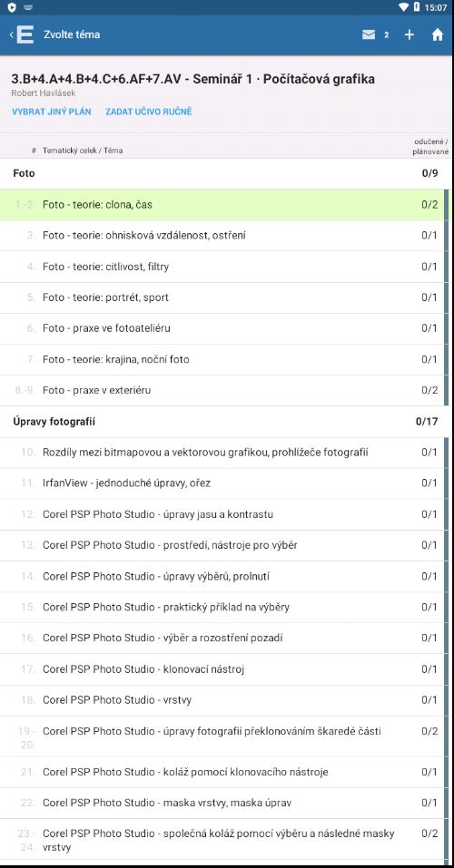
Task: Tap the unread message count badge
Action: [x=387, y=34]
